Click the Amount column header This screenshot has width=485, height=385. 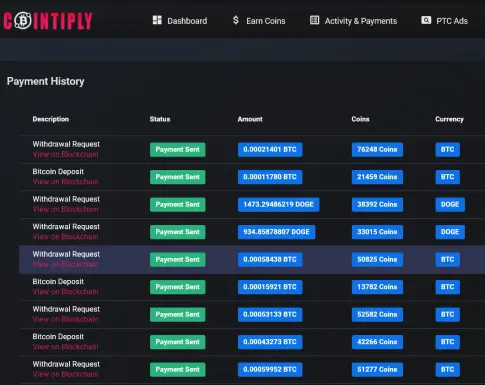pos(250,119)
